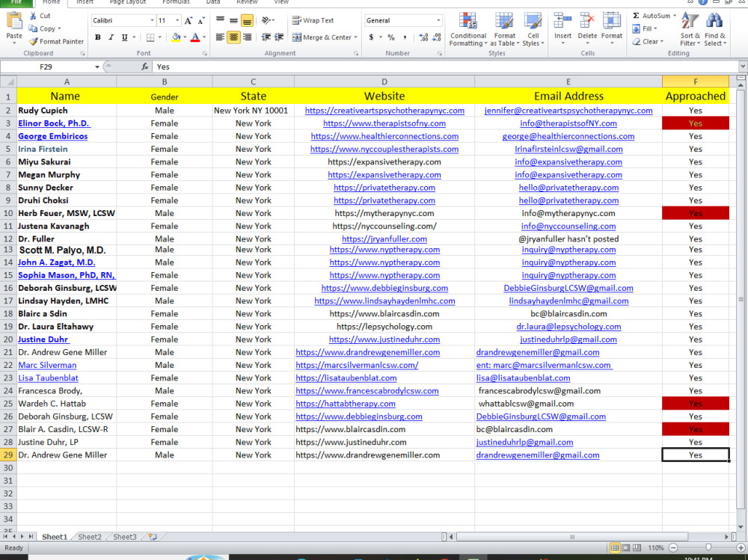
Task: Select the red Approached cell for Herb Feuer
Action: coord(696,213)
